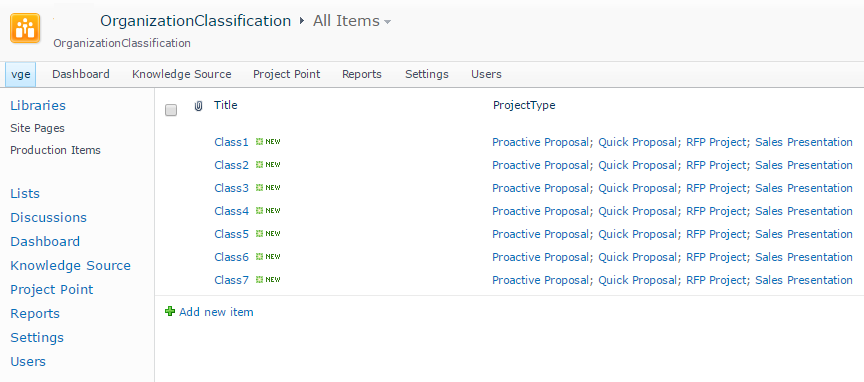The image size is (864, 382).
Task: Switch to the Reports top navigation tab
Action: pos(362,74)
